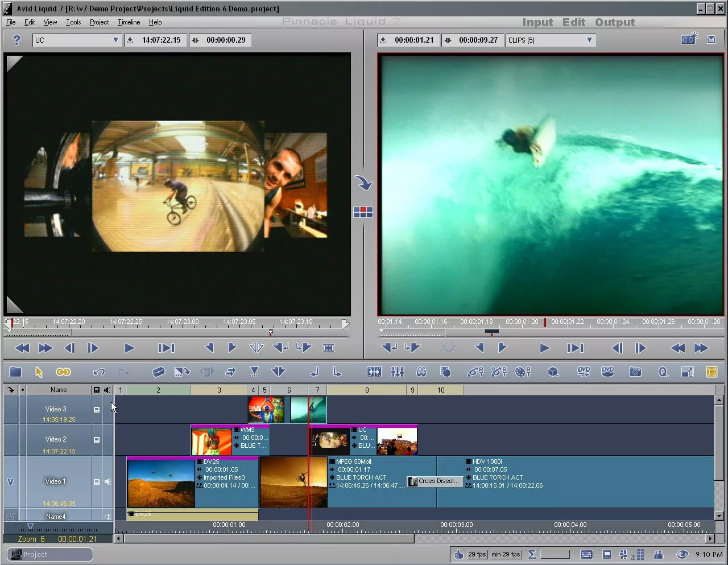Image resolution: width=728 pixels, height=565 pixels.
Task: Expand the UC clip dropdown
Action: [x=115, y=40]
